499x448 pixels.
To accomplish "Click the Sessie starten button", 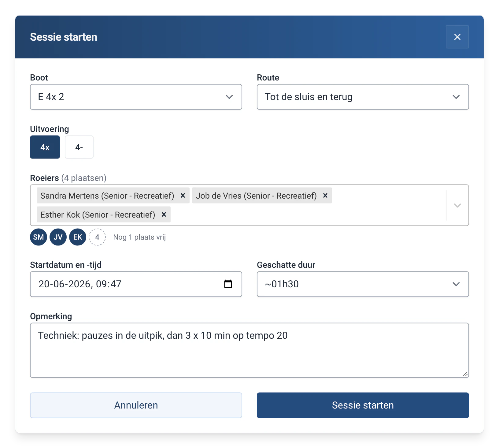I will coord(363,405).
